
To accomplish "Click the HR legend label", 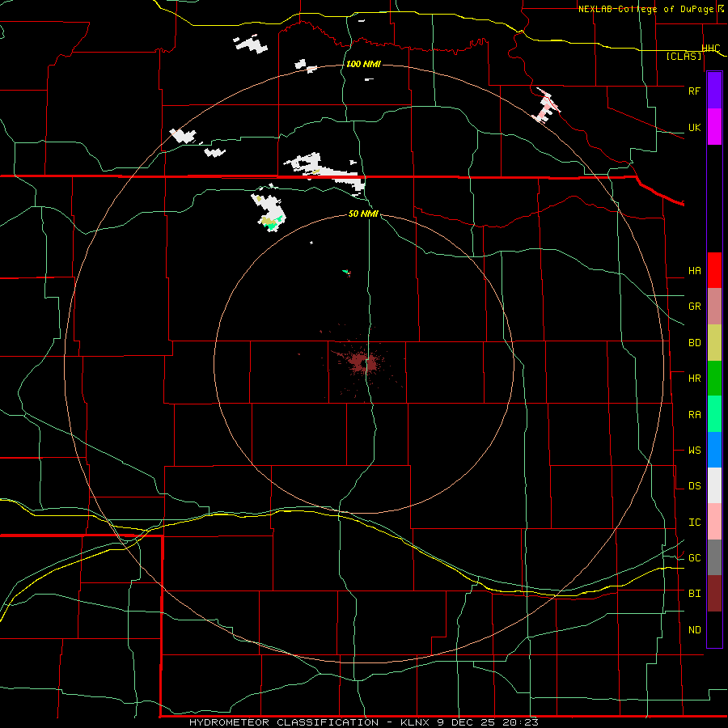I will click(x=694, y=379).
